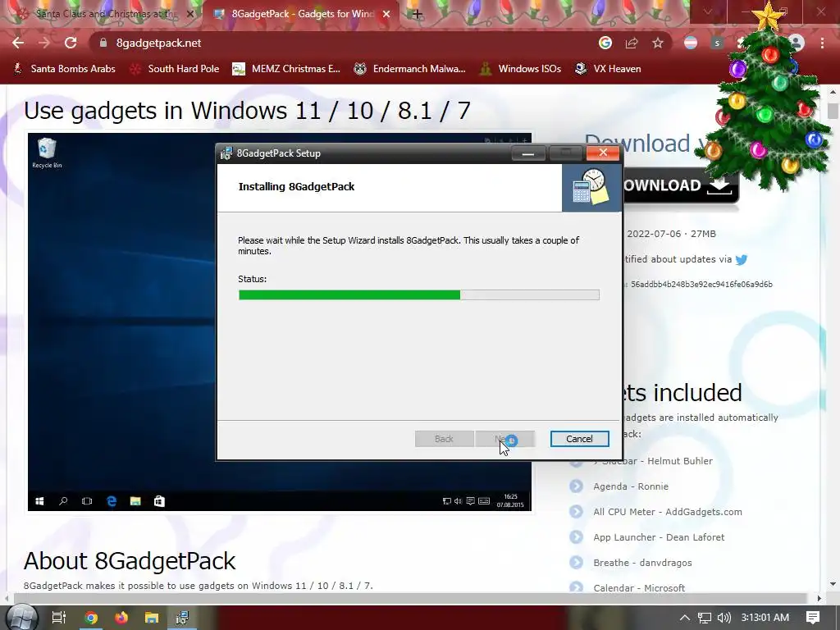Click 'App Launcher - Dean Laforet' entry

click(x=659, y=537)
